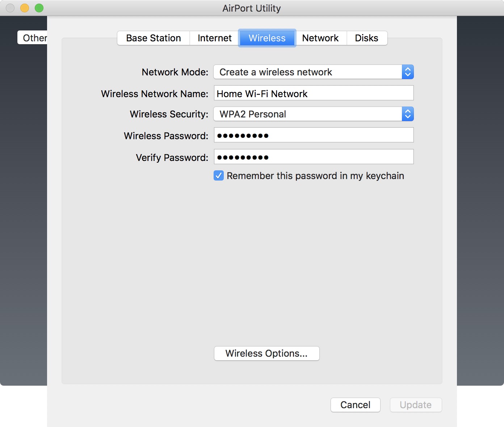Click the AirPort Utility window title

click(x=252, y=8)
